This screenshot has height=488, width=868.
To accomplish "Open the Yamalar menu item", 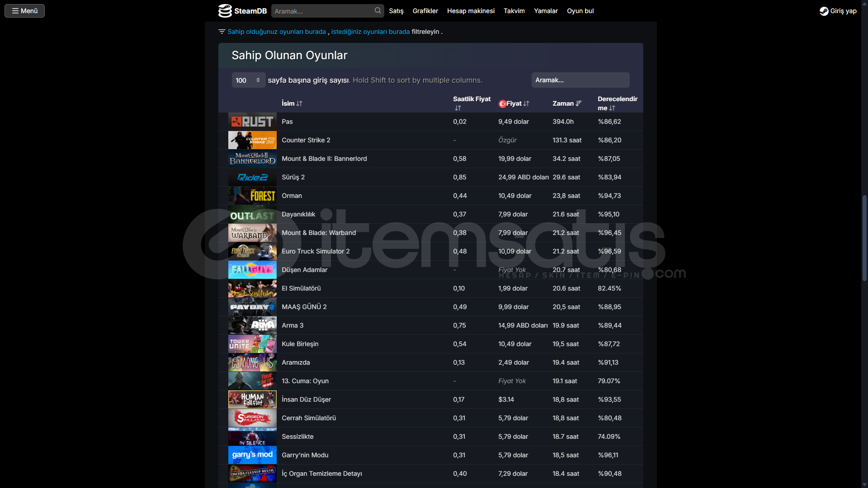I will (546, 11).
